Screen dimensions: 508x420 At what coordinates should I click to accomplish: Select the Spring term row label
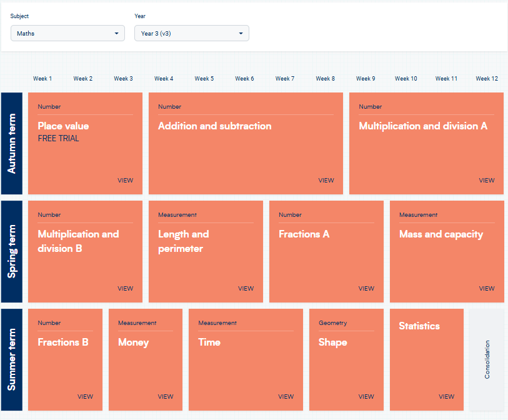(12, 251)
